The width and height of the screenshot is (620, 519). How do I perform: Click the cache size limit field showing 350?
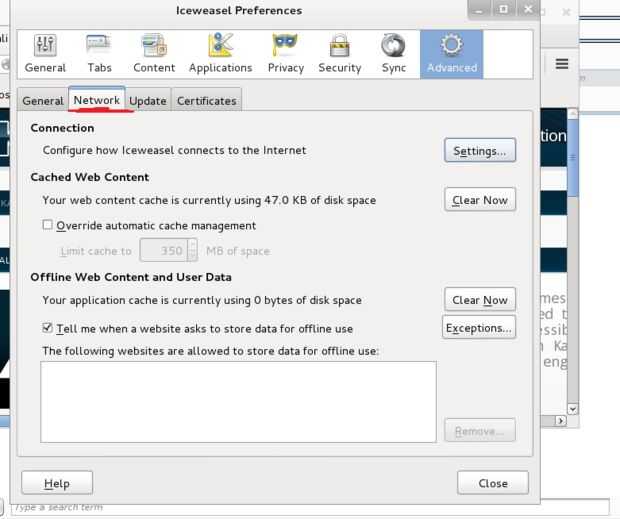163,250
